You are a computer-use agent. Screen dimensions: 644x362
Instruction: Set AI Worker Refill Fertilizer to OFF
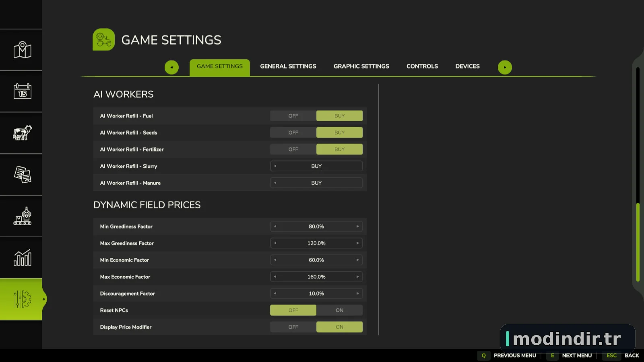(x=293, y=149)
